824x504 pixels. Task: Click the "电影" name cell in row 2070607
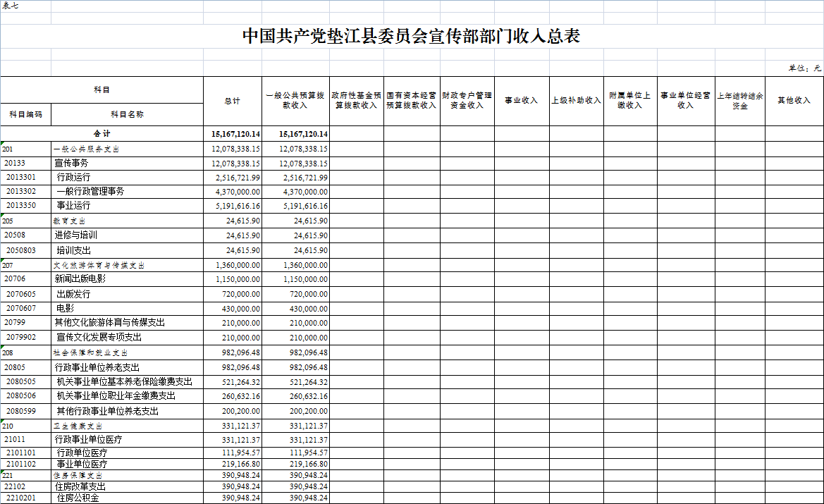click(x=127, y=309)
